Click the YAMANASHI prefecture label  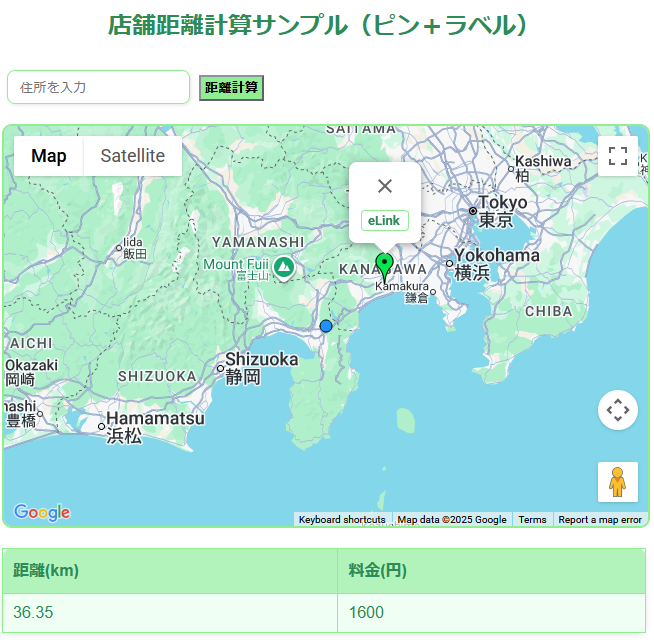[258, 242]
